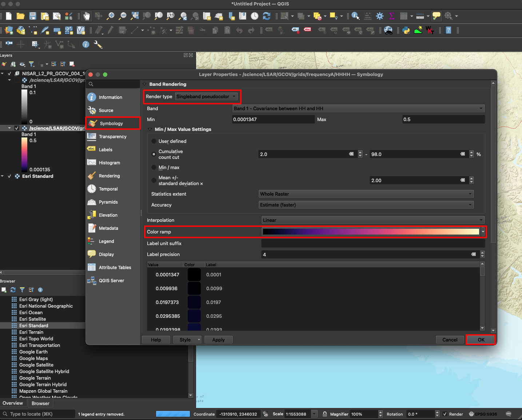
Task: Click the Remove Layer icon in Layers panel
Action: coord(72,64)
